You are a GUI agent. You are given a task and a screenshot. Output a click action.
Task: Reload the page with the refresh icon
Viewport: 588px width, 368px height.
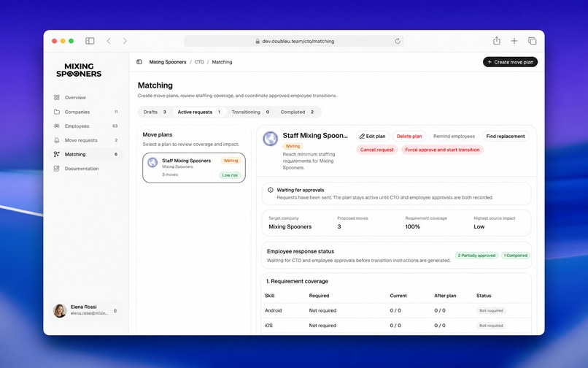398,42
